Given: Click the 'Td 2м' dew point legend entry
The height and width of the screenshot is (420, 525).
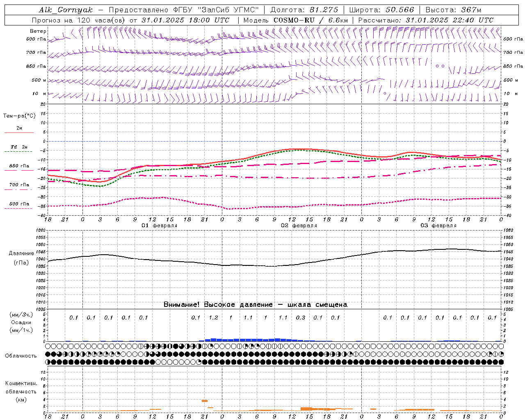Looking at the screenshot, I should point(19,147).
